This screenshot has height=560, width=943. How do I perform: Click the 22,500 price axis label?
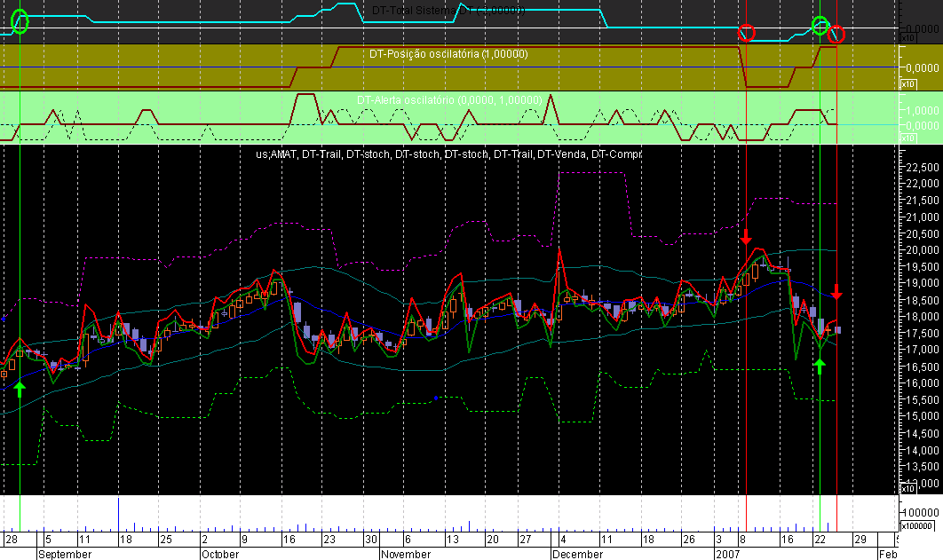(922, 167)
